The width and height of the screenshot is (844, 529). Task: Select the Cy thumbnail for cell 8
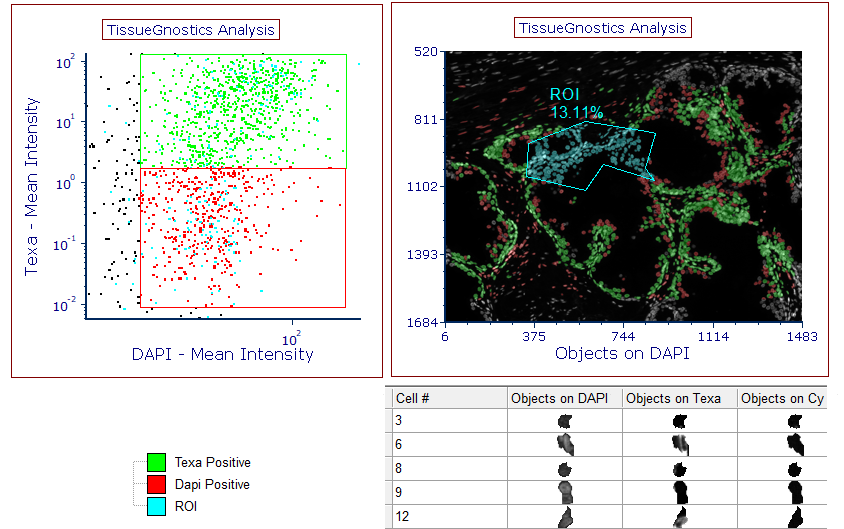[794, 468]
